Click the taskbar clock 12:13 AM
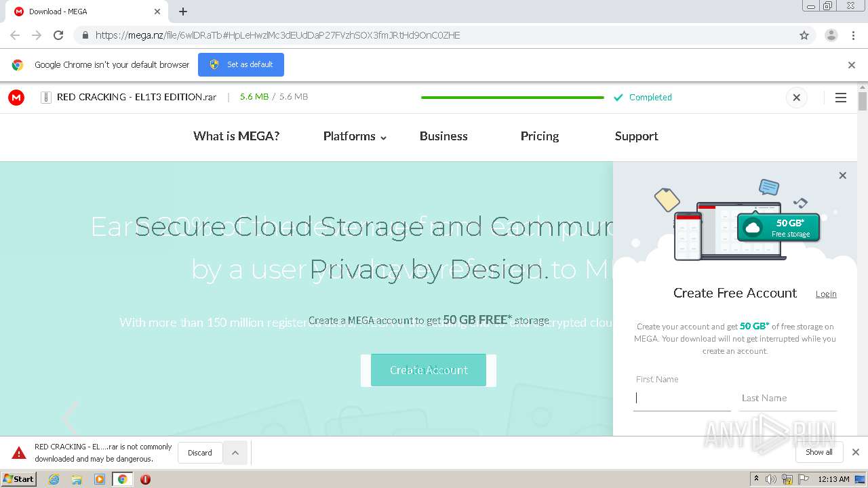Viewport: 868px width, 488px height. pos(833,479)
